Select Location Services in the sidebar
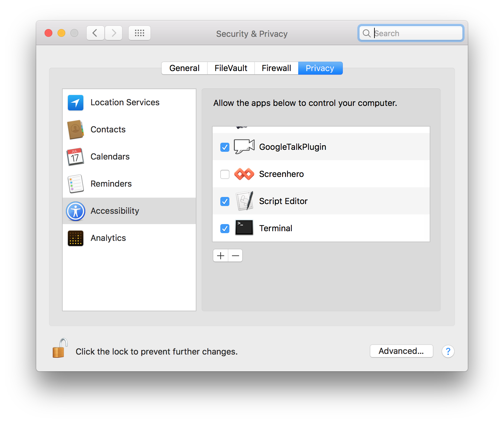This screenshot has height=423, width=504. click(x=129, y=103)
